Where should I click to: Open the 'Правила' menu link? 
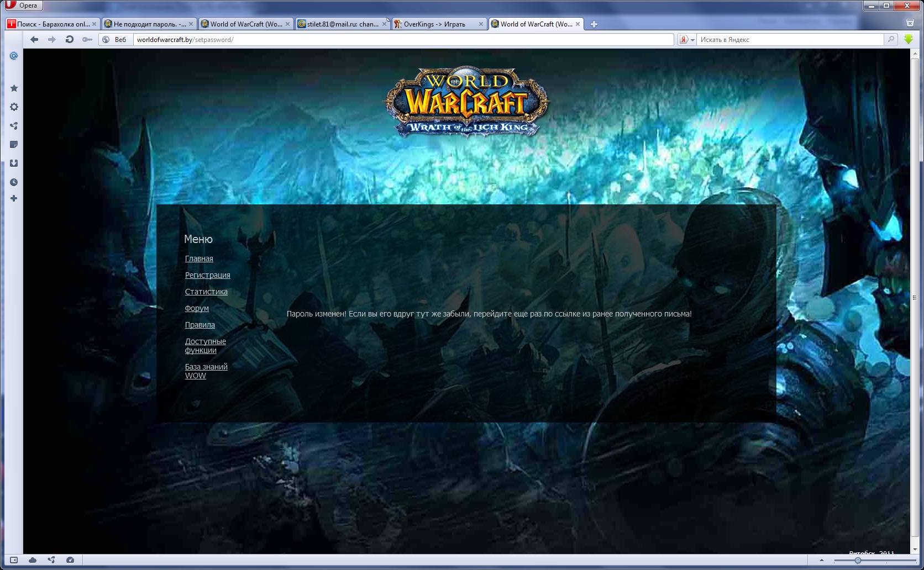click(x=200, y=325)
